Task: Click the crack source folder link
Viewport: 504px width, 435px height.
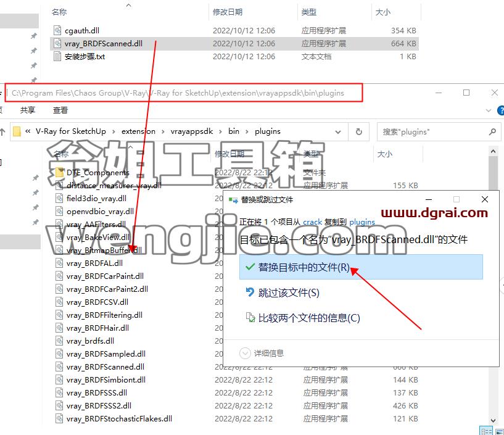Action: click(312, 222)
